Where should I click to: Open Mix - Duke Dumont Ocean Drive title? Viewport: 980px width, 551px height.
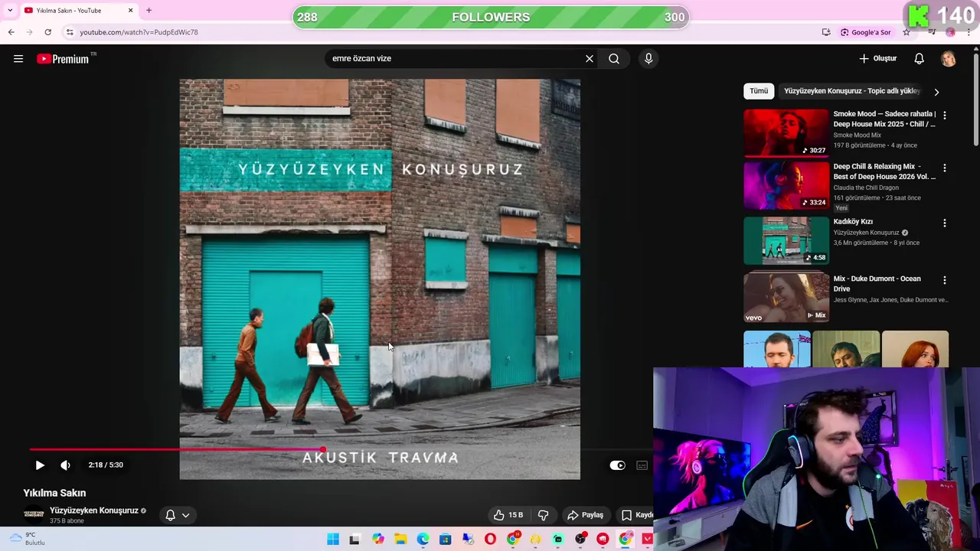(877, 284)
